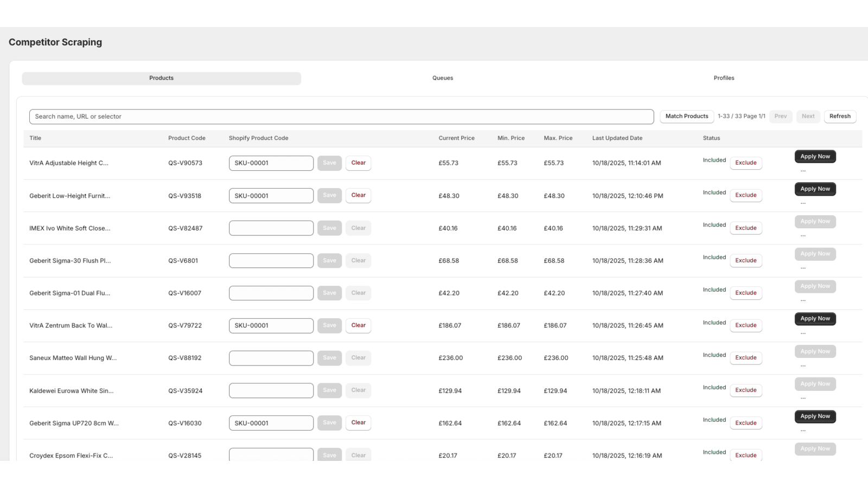Apply Now for VitrA Zentrum Back To Wall
868x488 pixels.
click(815, 319)
